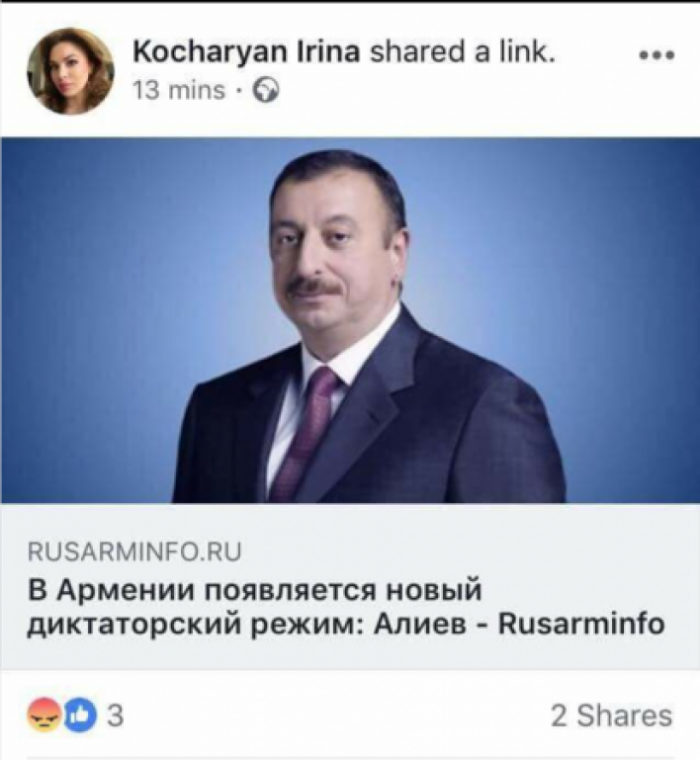Click the RUSARMINFO.RU source domain

click(134, 552)
